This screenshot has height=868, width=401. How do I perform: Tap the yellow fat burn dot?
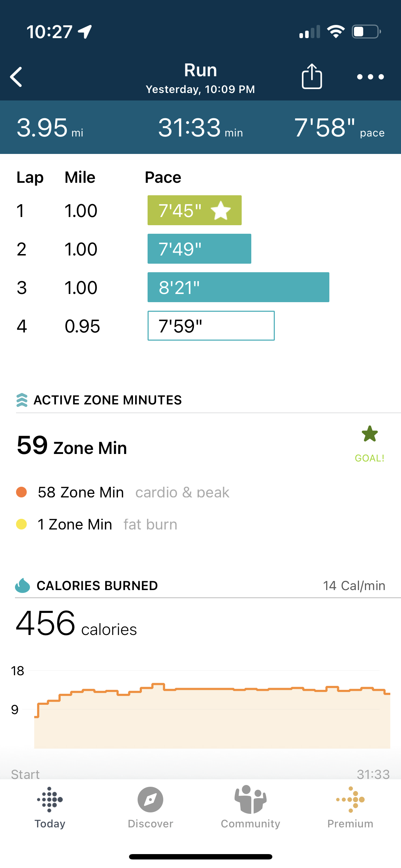[x=21, y=524]
